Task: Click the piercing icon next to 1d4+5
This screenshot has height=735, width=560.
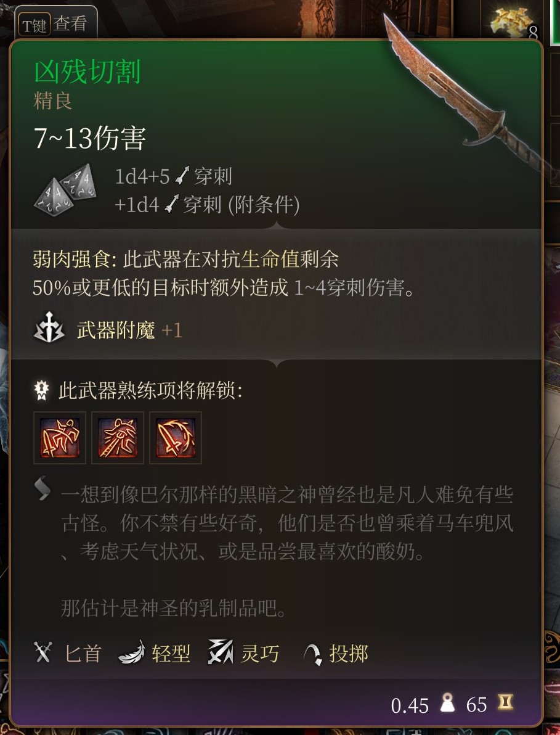Action: 182,176
